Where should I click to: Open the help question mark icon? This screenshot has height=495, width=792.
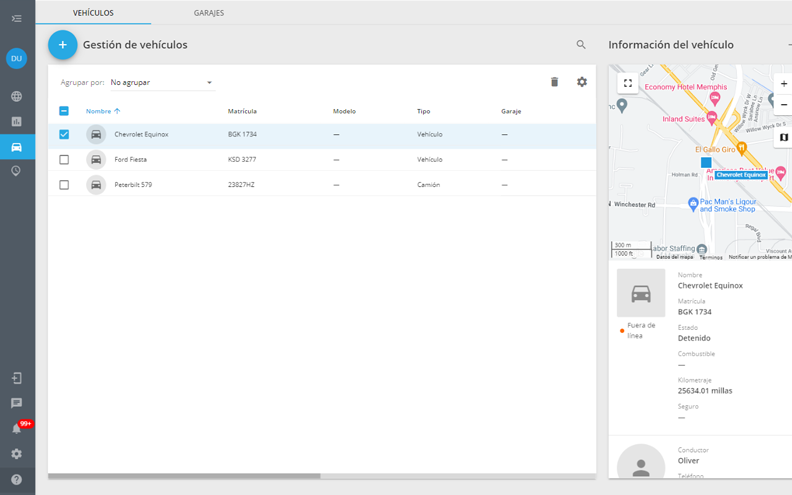(17, 480)
